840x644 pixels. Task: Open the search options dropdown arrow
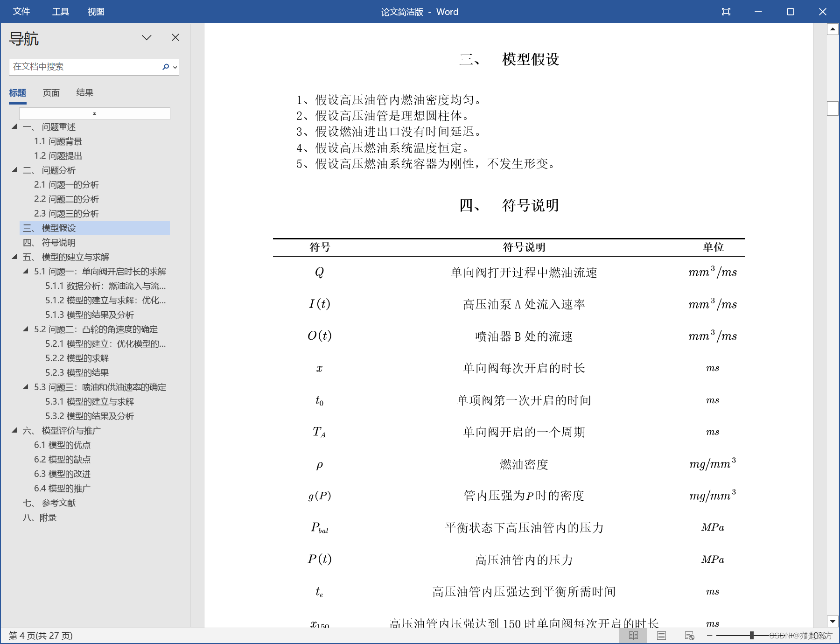(x=175, y=67)
